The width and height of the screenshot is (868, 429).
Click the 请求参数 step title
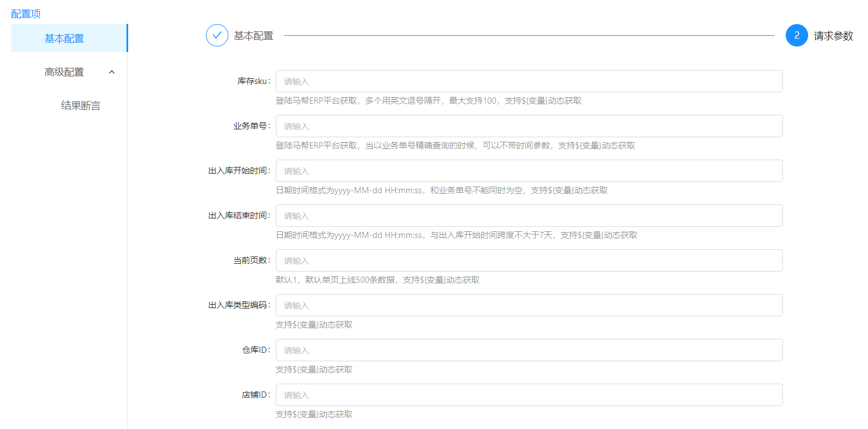coord(833,36)
